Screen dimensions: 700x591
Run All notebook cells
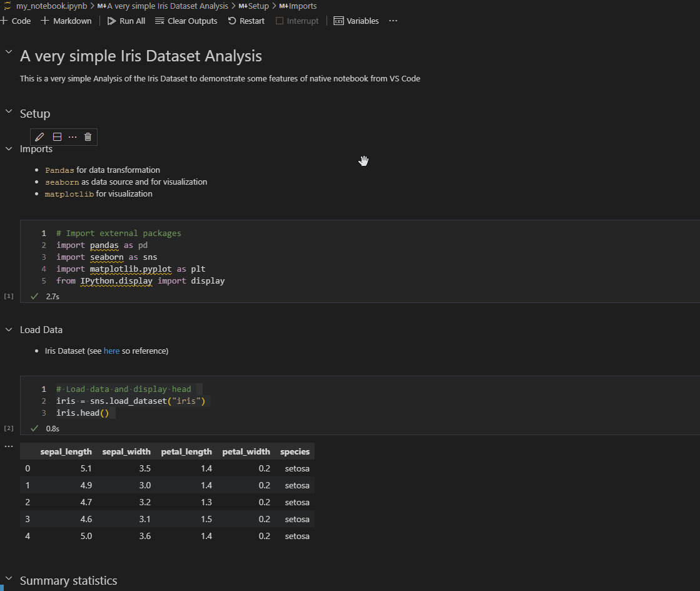pos(126,21)
